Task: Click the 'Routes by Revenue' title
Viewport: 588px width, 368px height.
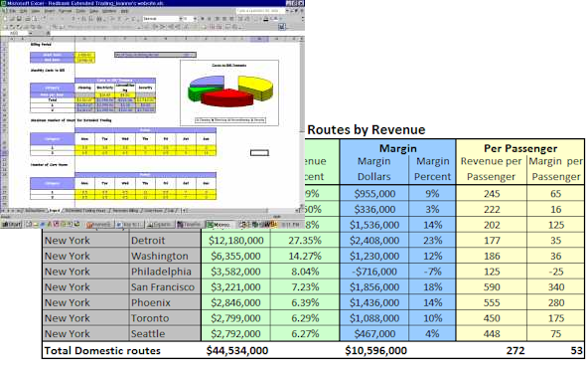Action: 367,130
